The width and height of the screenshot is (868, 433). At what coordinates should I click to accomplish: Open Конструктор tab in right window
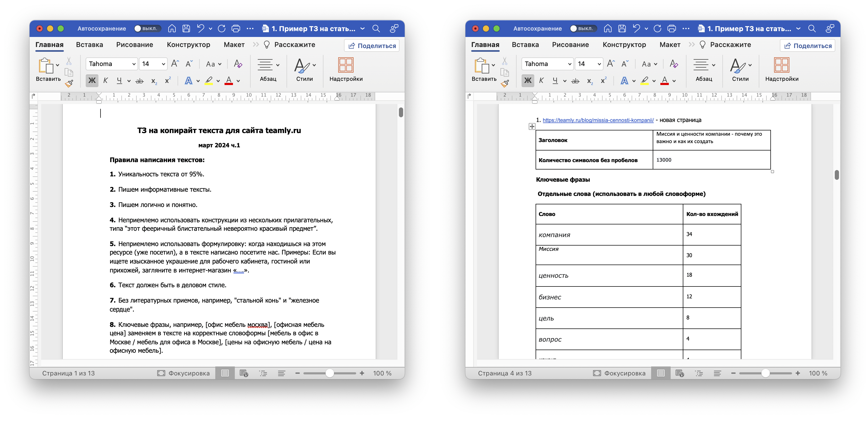coord(624,45)
